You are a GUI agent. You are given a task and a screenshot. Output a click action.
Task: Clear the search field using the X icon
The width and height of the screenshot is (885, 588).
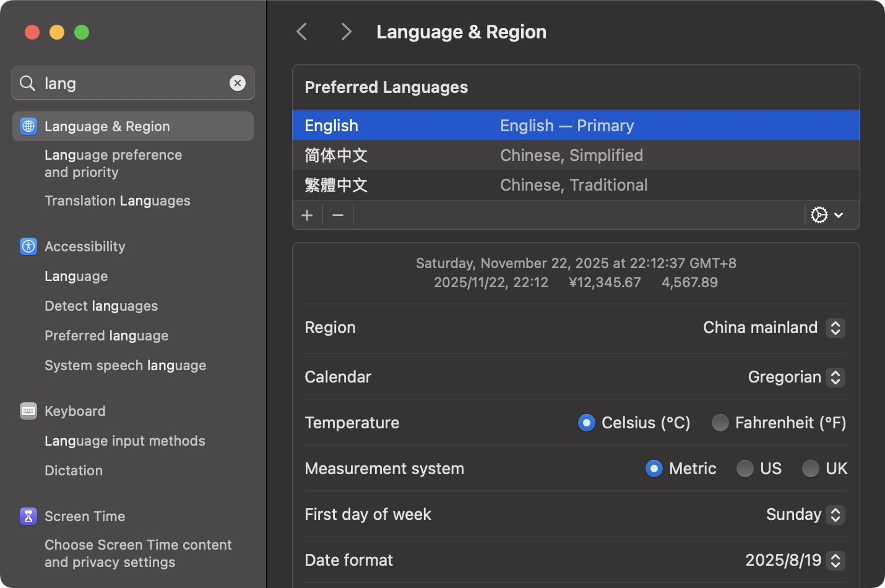pos(238,82)
